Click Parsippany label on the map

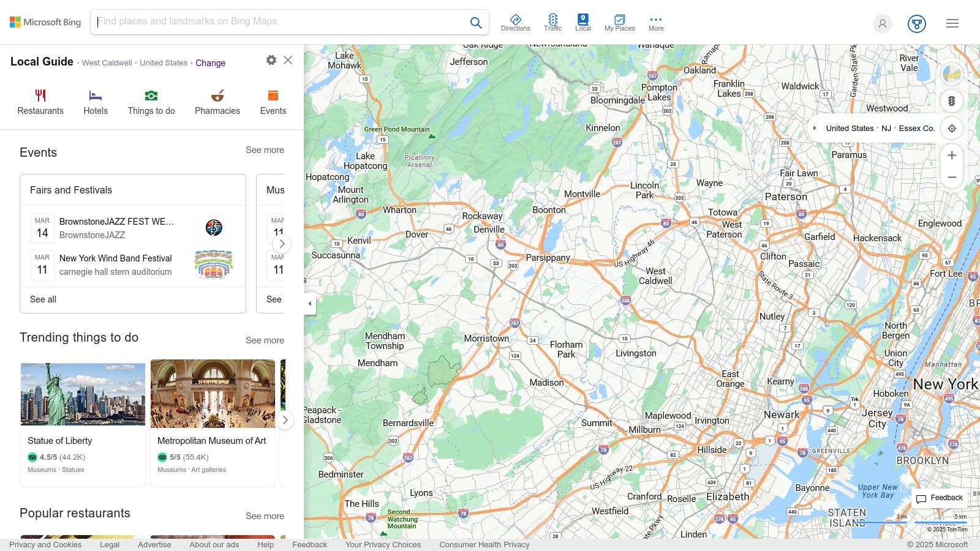click(548, 258)
